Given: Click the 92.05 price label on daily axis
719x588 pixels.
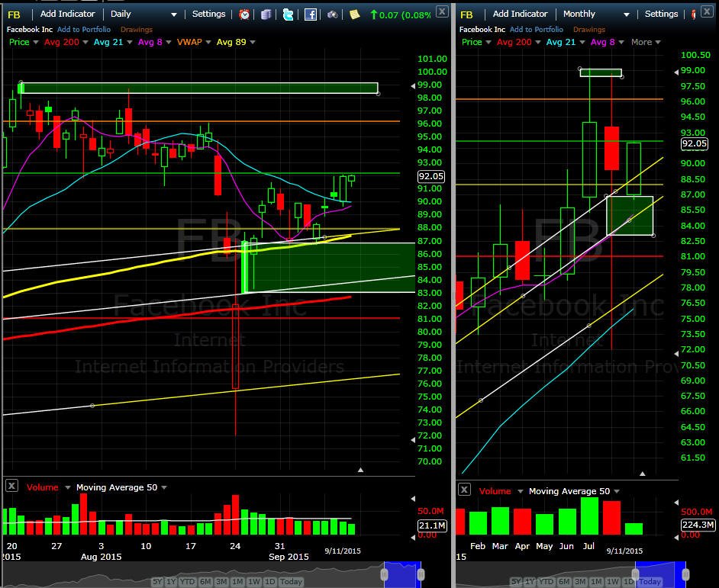Looking at the screenshot, I should 431,176.
